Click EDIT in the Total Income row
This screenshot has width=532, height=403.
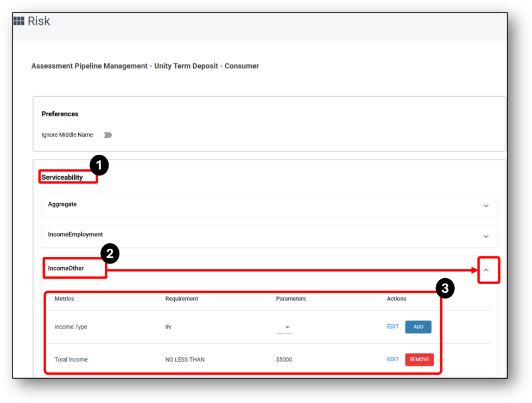click(x=392, y=359)
